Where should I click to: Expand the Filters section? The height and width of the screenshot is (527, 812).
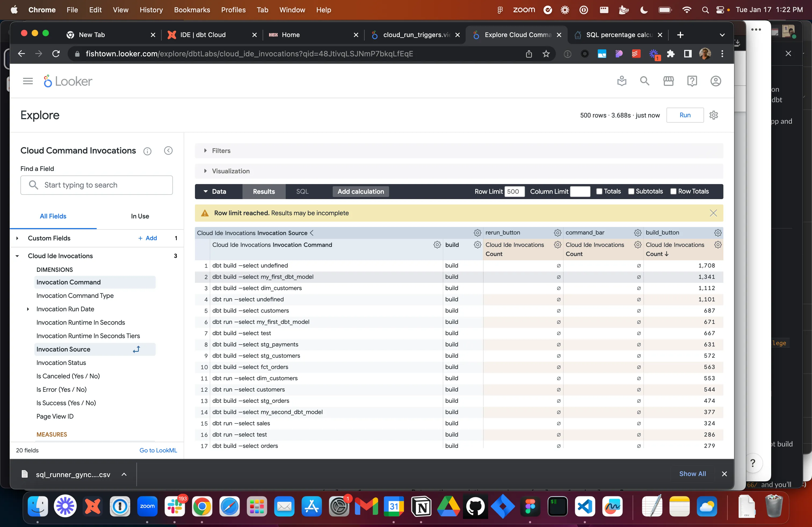[221, 151]
